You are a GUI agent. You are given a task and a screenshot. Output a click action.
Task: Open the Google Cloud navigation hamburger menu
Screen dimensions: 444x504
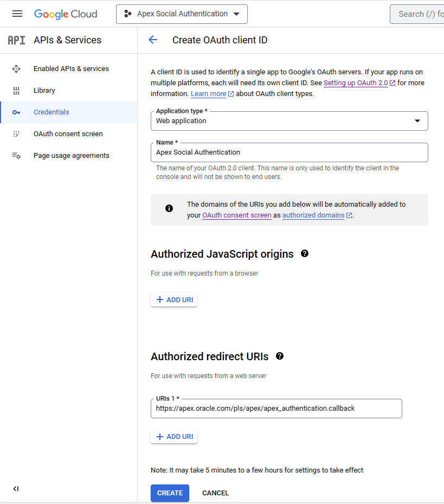[x=17, y=14]
